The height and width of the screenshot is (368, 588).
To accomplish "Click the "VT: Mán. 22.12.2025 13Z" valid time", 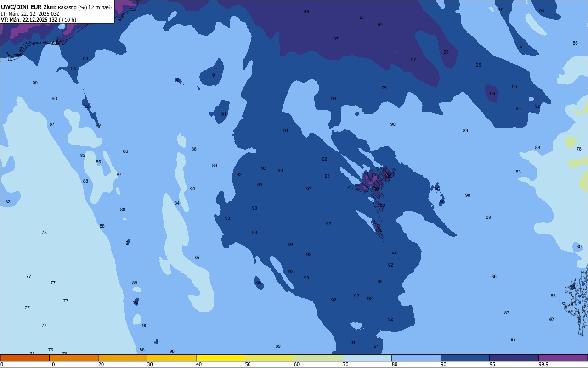I will point(29,20).
